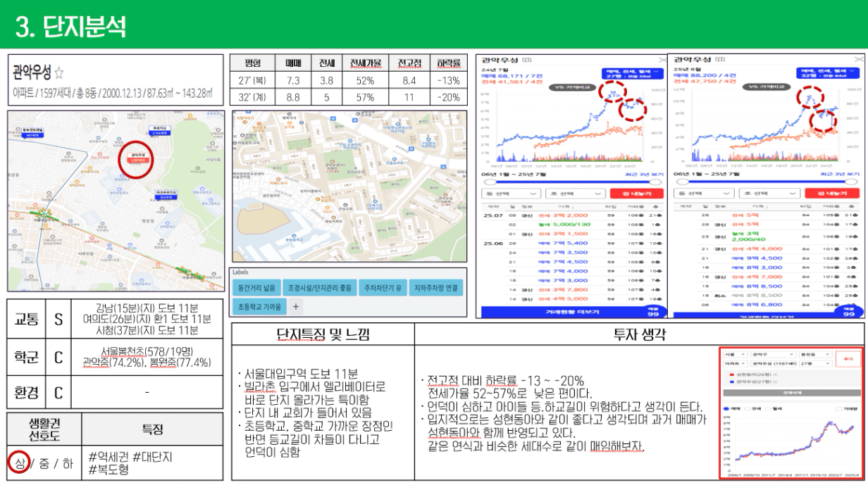This screenshot has height=485, width=868.
Task: Click 최근 3년 보기 link in 32평 panel
Action: click(838, 174)
